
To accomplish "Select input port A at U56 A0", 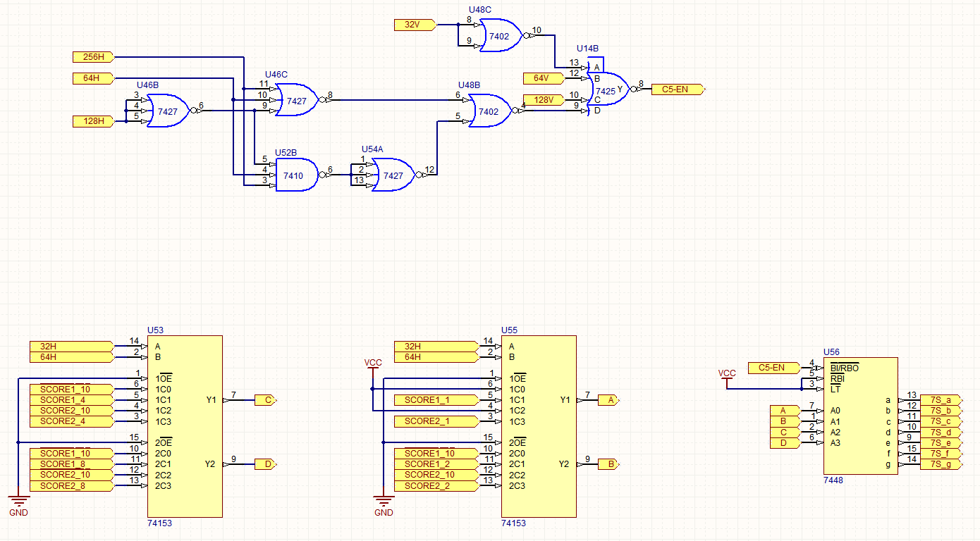I will pos(785,411).
